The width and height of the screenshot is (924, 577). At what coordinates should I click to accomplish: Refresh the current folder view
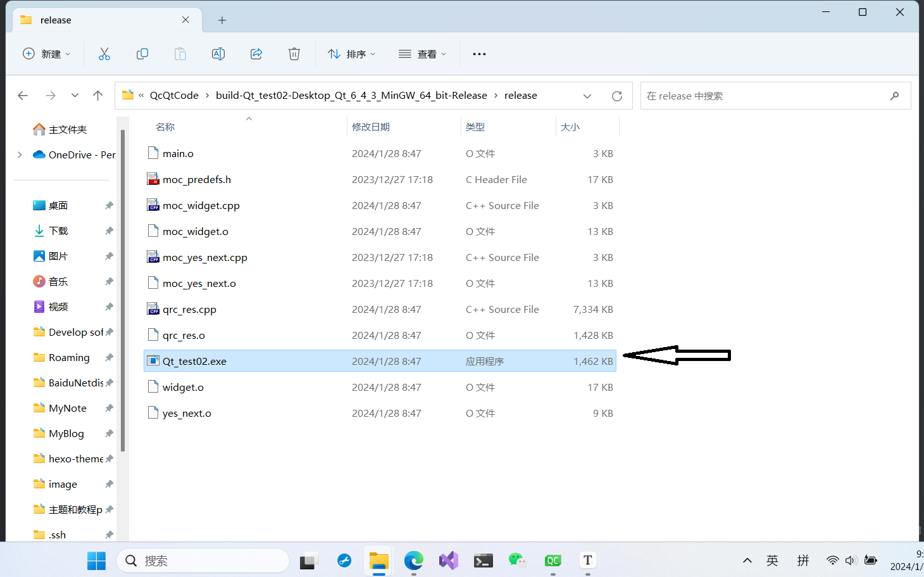[617, 96]
